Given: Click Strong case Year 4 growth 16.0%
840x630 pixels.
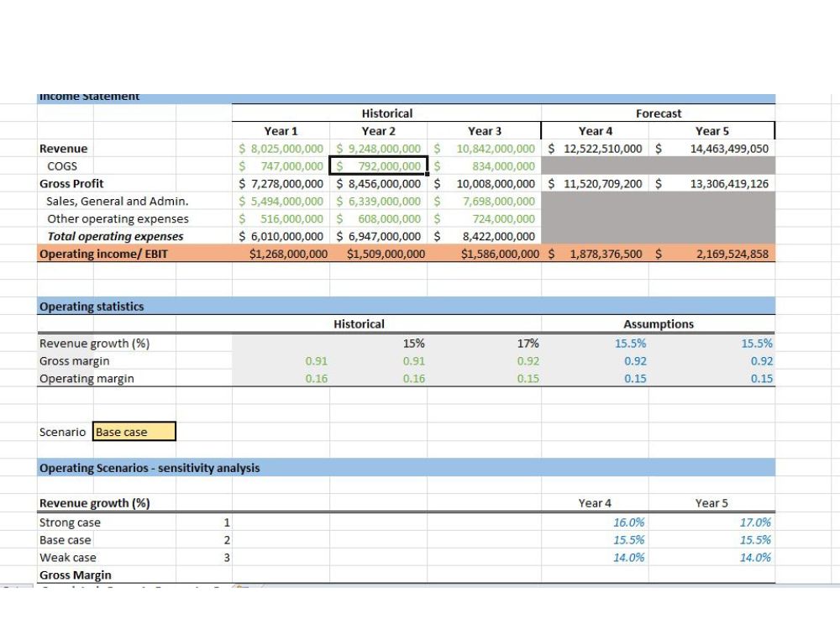Looking at the screenshot, I should pyautogui.click(x=595, y=522).
